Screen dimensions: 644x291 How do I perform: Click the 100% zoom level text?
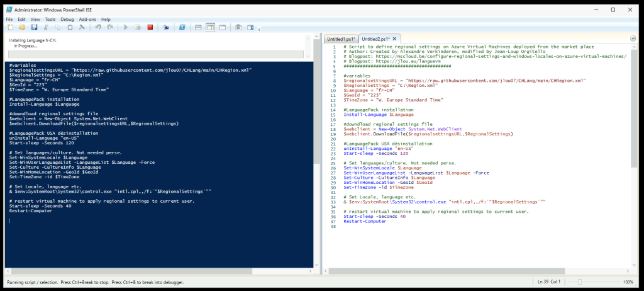coord(628,282)
